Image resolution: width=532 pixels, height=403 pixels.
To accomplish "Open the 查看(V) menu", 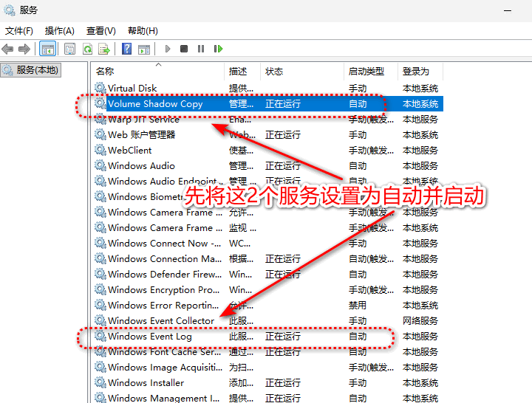I will (x=100, y=31).
